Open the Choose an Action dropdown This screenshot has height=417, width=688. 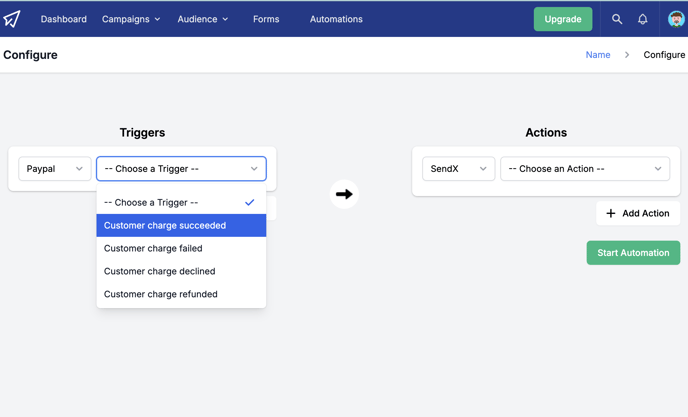585,169
